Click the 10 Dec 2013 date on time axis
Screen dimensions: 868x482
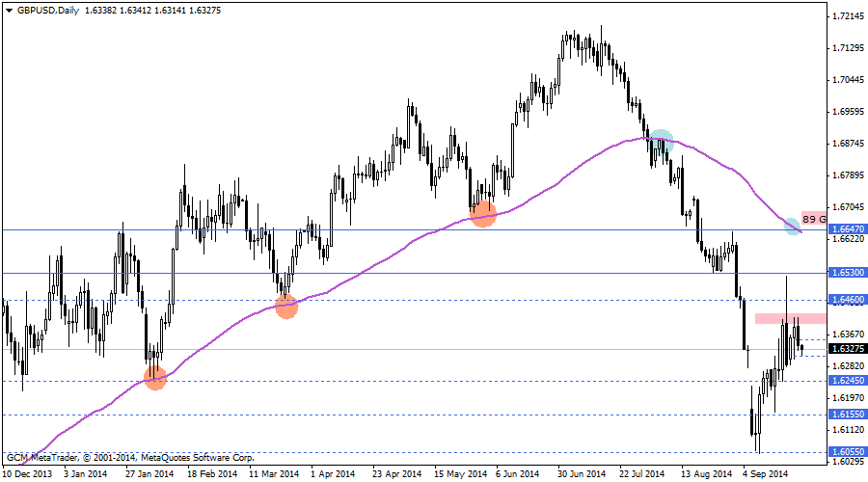27,473
